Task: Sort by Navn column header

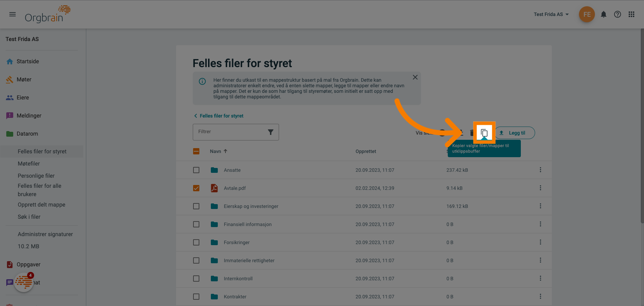Action: coord(218,151)
